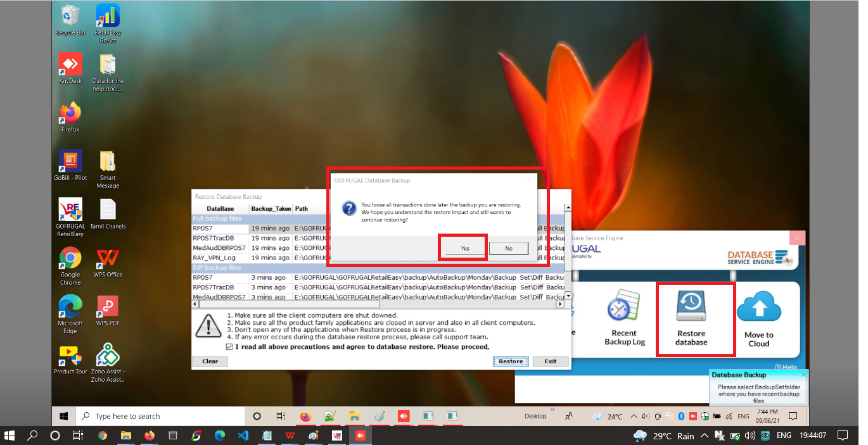Click Chrome on the outer host taskbar
Viewport: 868px width, 445px height.
point(102,436)
